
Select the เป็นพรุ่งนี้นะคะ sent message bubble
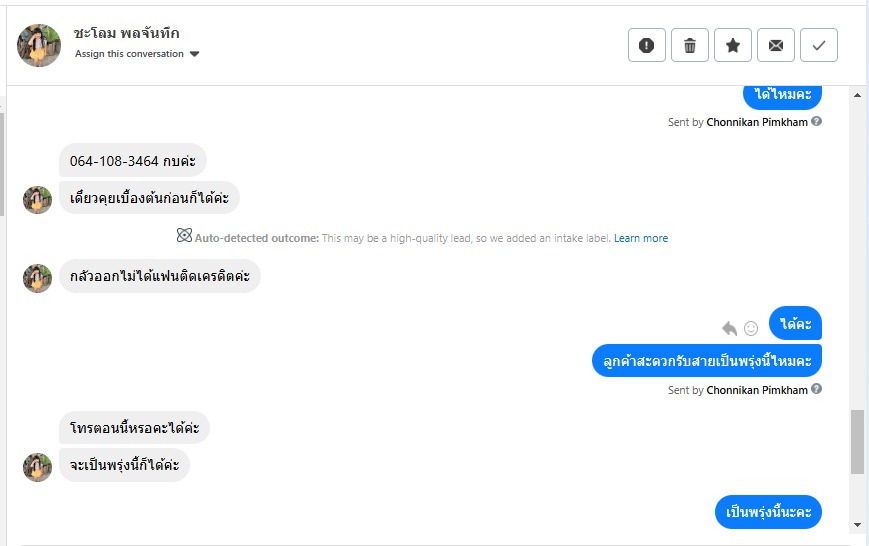pyautogui.click(x=768, y=512)
